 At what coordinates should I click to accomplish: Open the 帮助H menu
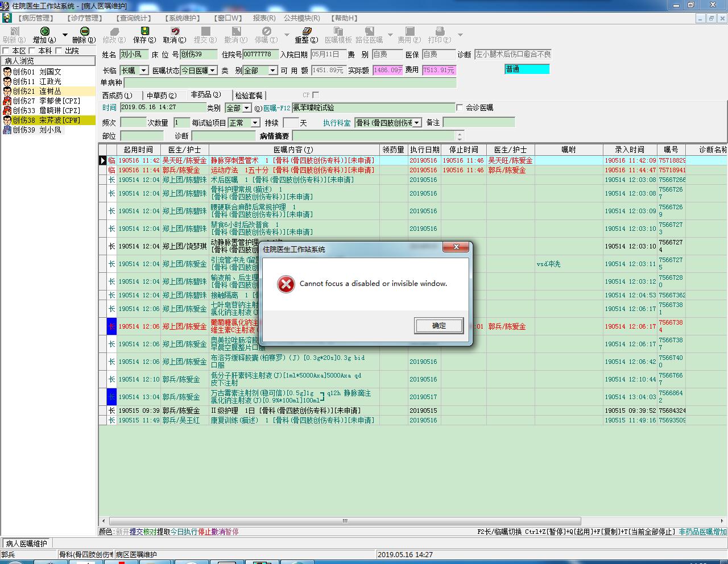(x=344, y=18)
